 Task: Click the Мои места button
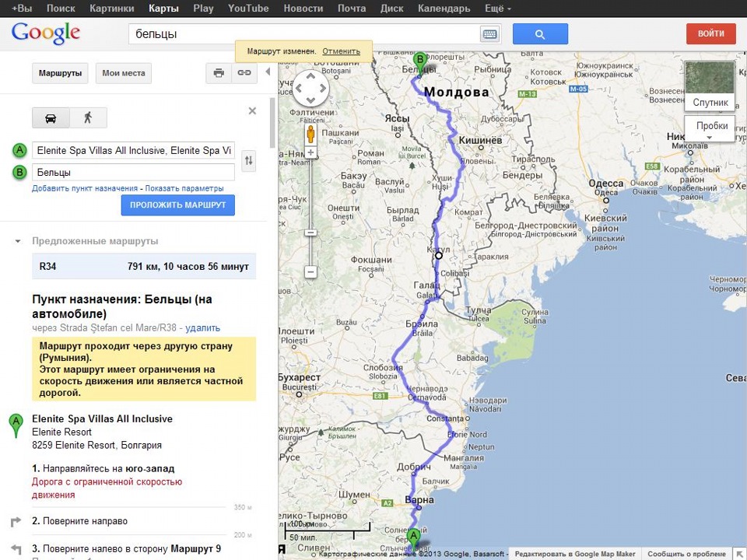(x=124, y=73)
